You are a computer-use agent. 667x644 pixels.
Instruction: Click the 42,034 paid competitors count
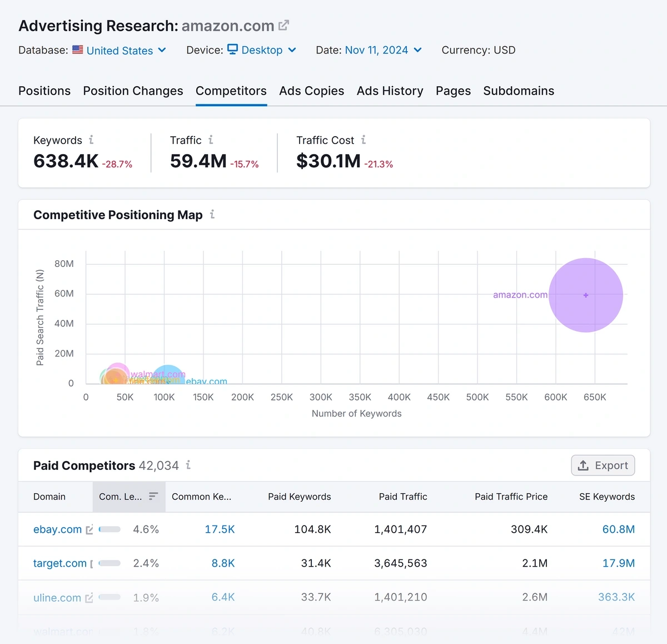(x=159, y=465)
